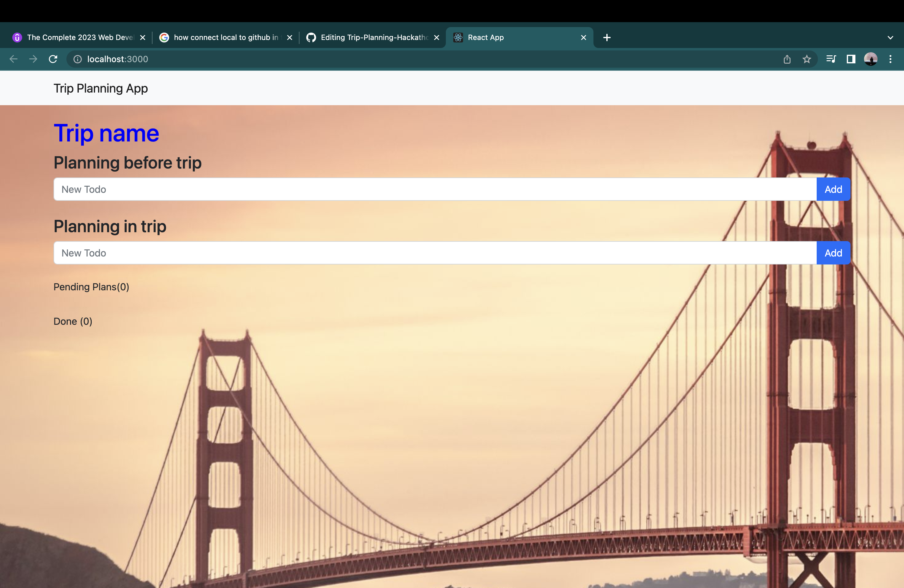This screenshot has width=904, height=588.
Task: Reload the localhost page
Action: tap(53, 59)
